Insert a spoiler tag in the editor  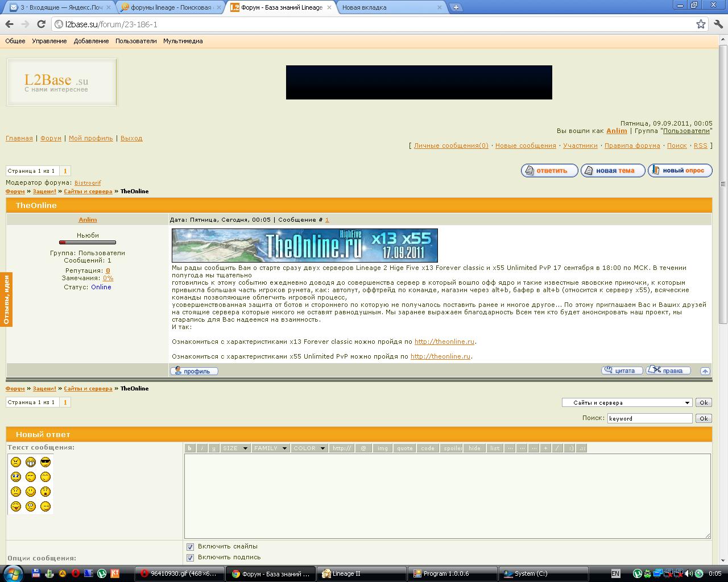452,448
